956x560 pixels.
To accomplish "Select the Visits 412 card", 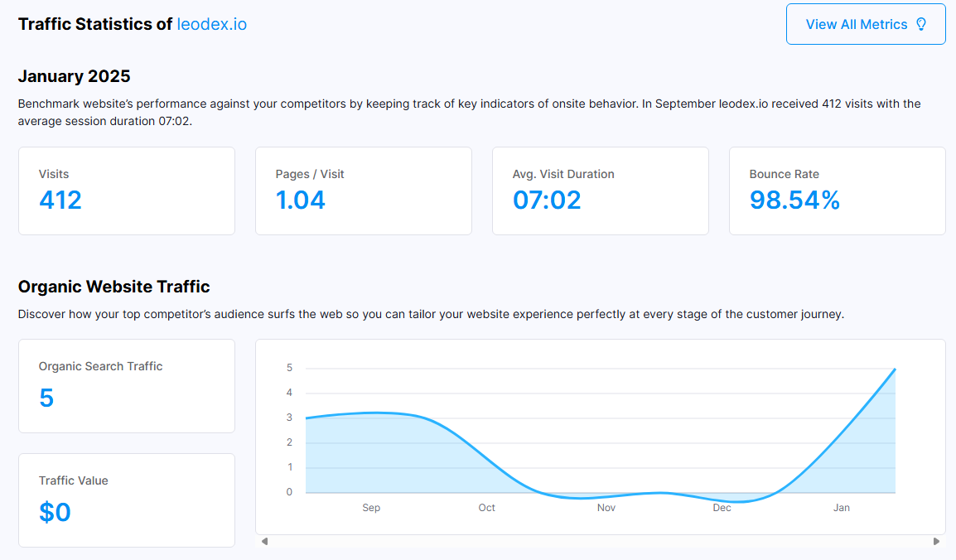I will tap(127, 191).
